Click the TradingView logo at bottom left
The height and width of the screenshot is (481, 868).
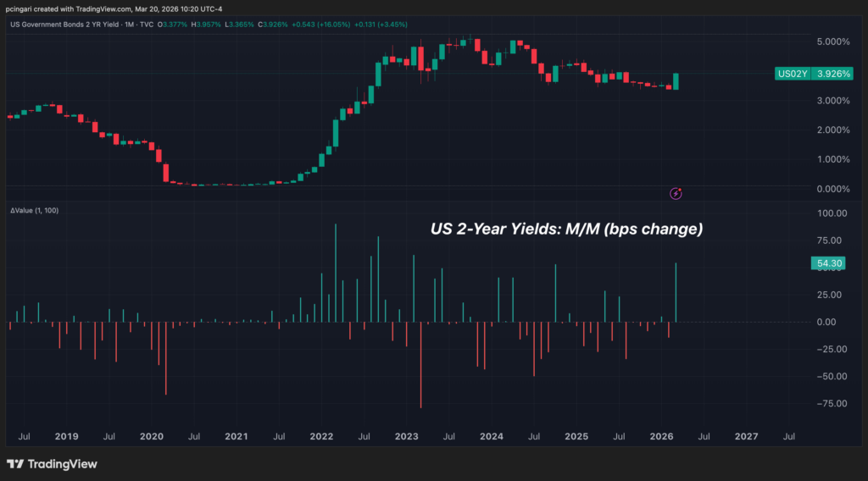click(x=52, y=464)
